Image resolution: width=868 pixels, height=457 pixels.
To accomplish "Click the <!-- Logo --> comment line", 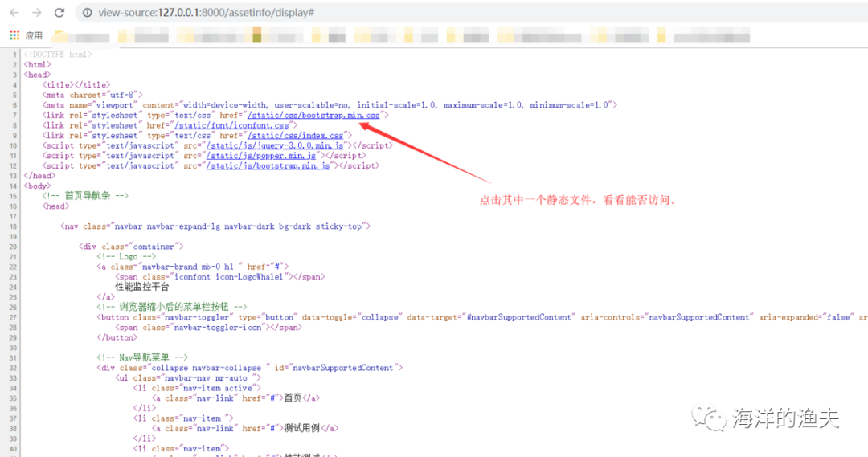I will tap(126, 257).
